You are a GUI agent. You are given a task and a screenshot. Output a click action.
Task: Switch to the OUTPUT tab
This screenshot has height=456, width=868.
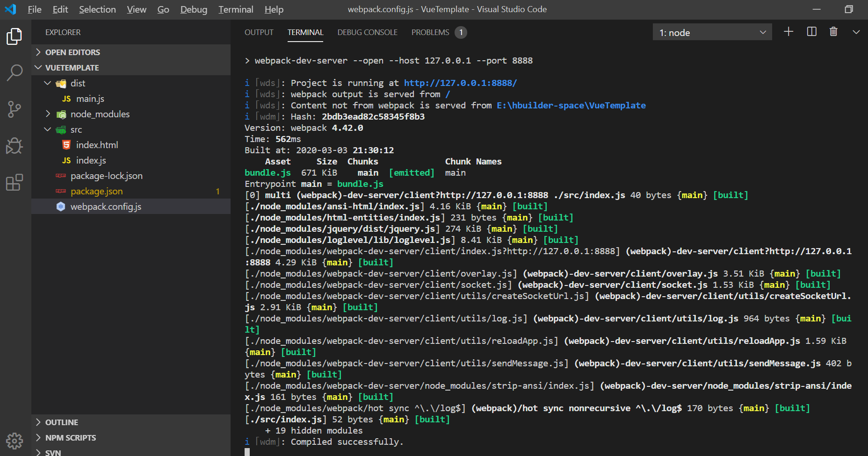click(x=259, y=32)
